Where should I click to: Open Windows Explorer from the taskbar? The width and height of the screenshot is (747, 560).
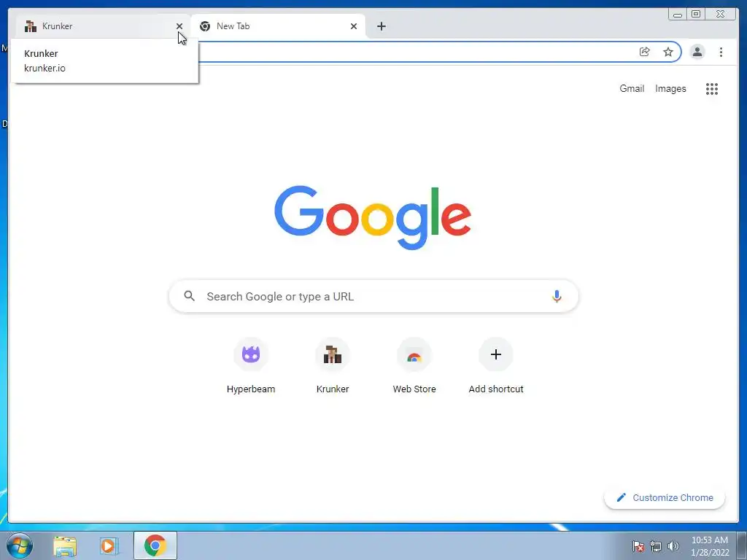coord(65,546)
